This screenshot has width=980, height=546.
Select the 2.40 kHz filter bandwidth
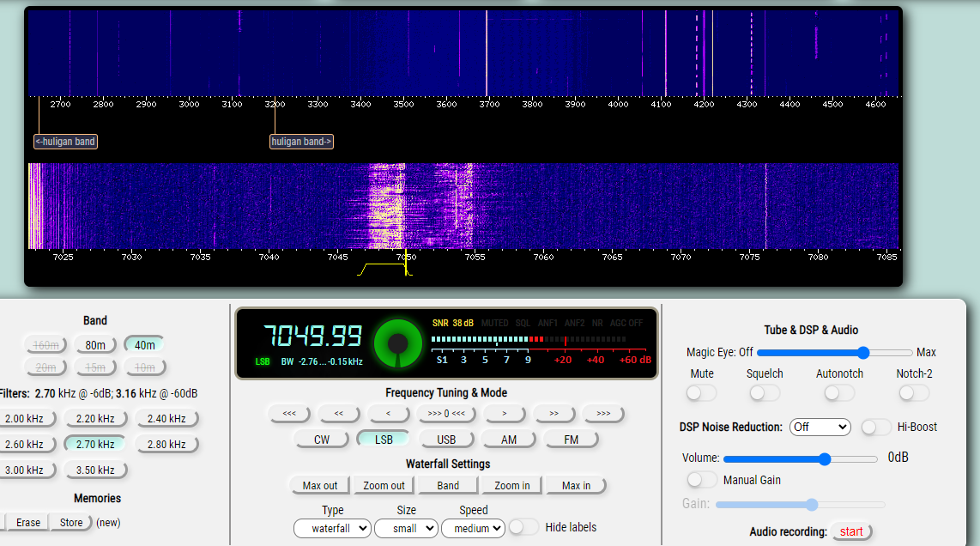(166, 419)
